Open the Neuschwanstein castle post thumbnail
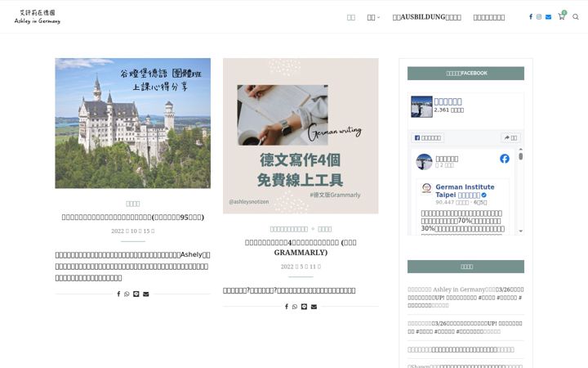 pos(133,123)
